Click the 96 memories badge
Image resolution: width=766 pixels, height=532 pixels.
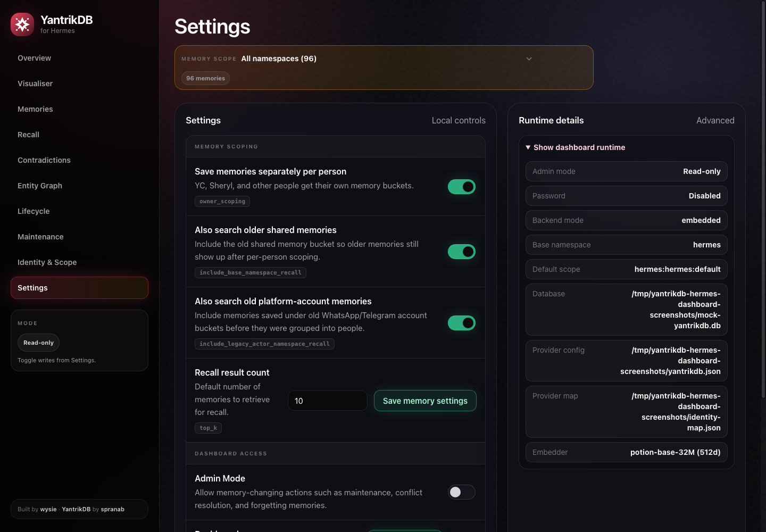[205, 78]
